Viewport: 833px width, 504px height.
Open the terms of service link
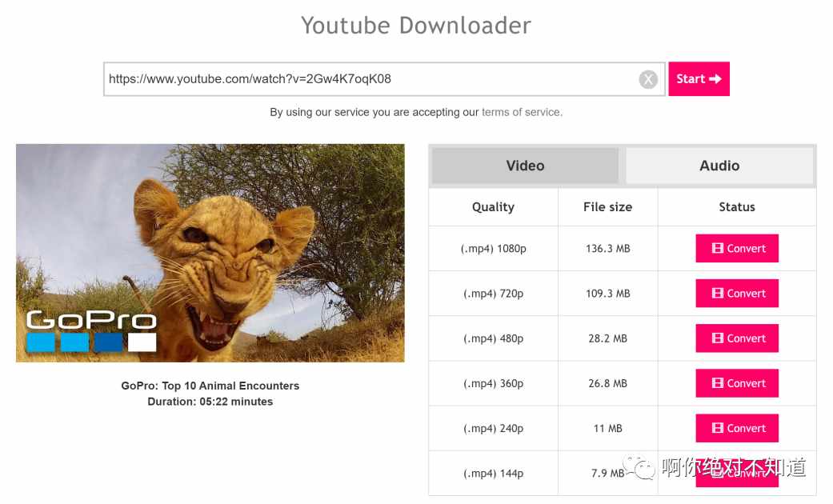tap(521, 112)
